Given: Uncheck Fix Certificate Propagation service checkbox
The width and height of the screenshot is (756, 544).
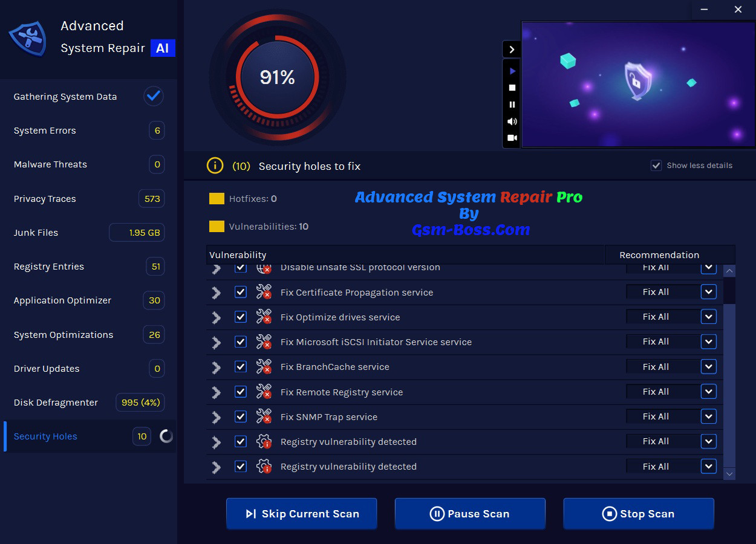Looking at the screenshot, I should 241,292.
